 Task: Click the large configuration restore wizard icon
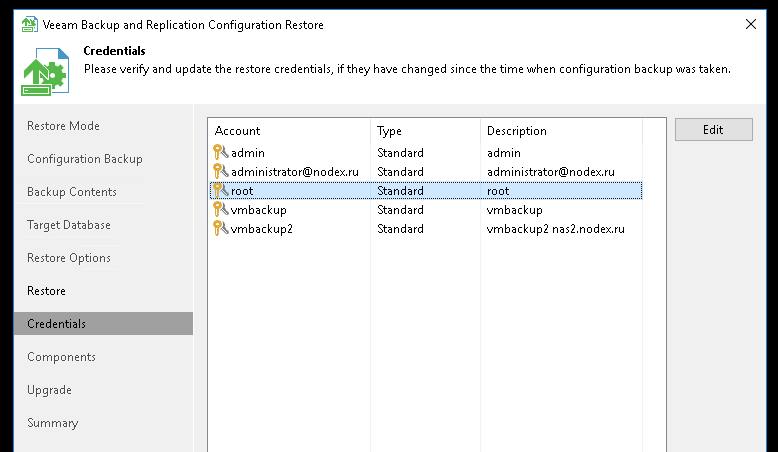tap(45, 71)
